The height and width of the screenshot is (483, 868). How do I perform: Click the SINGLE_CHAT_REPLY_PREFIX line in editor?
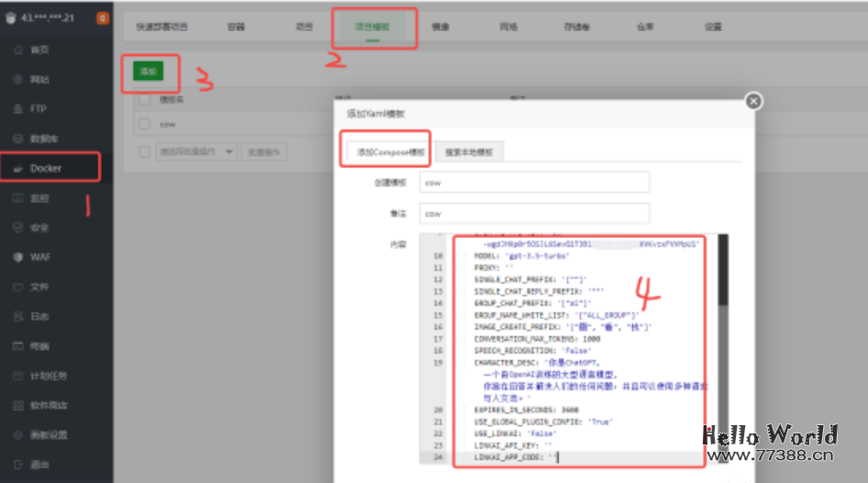(x=539, y=291)
